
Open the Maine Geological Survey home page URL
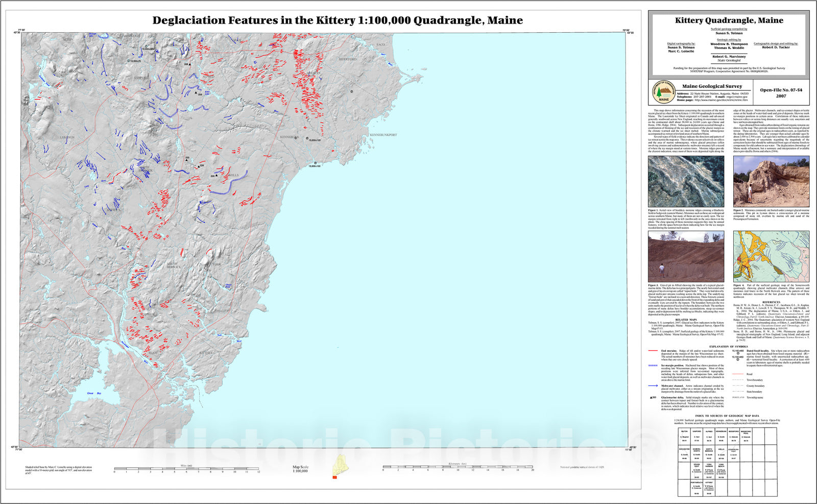coord(721,100)
